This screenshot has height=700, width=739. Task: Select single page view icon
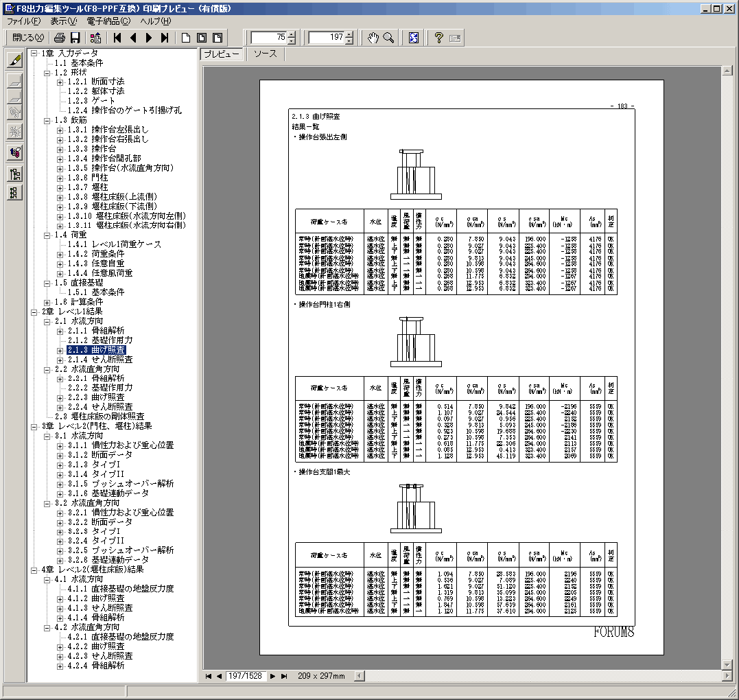(x=186, y=38)
